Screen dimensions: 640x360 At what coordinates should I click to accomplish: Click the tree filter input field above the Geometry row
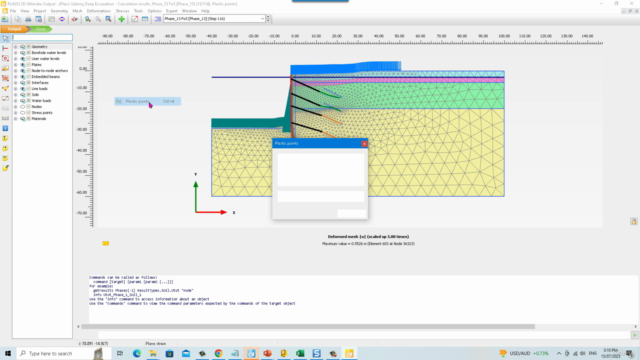click(x=42, y=38)
